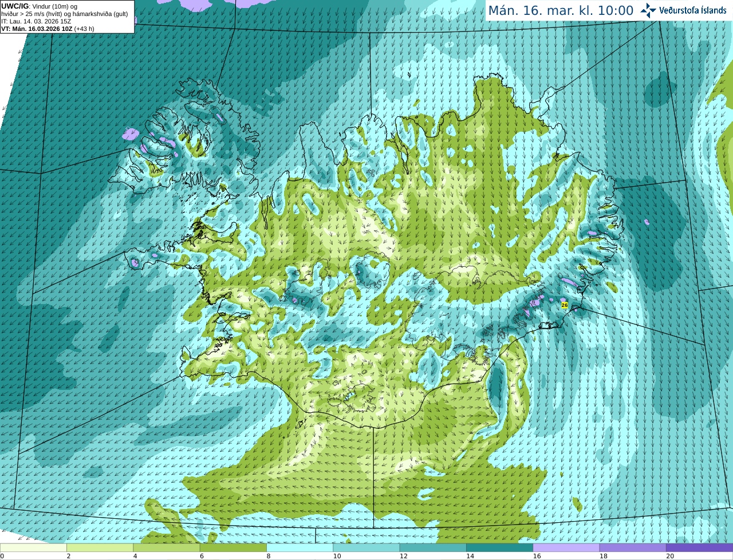This screenshot has width=733, height=560.
Task: Pick the 4–6 m/s green swatch
Action: (167, 548)
